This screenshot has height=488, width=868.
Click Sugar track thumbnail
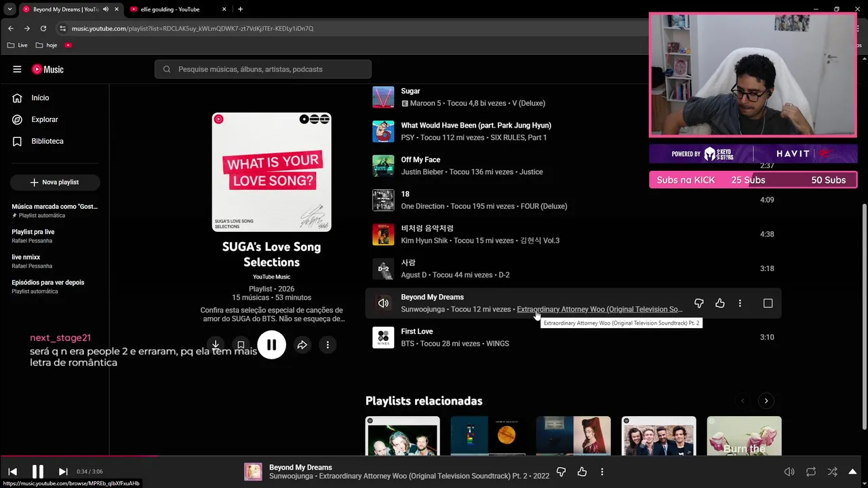tap(383, 97)
